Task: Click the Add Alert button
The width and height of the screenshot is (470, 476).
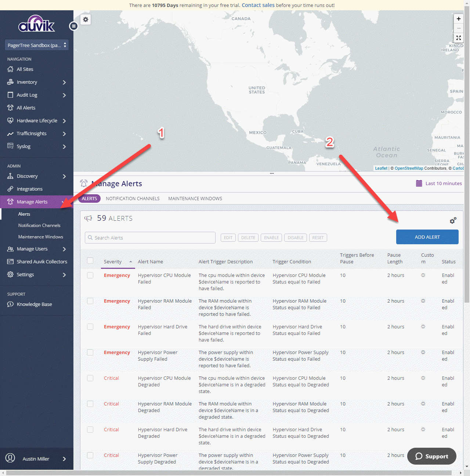Action: pyautogui.click(x=427, y=237)
